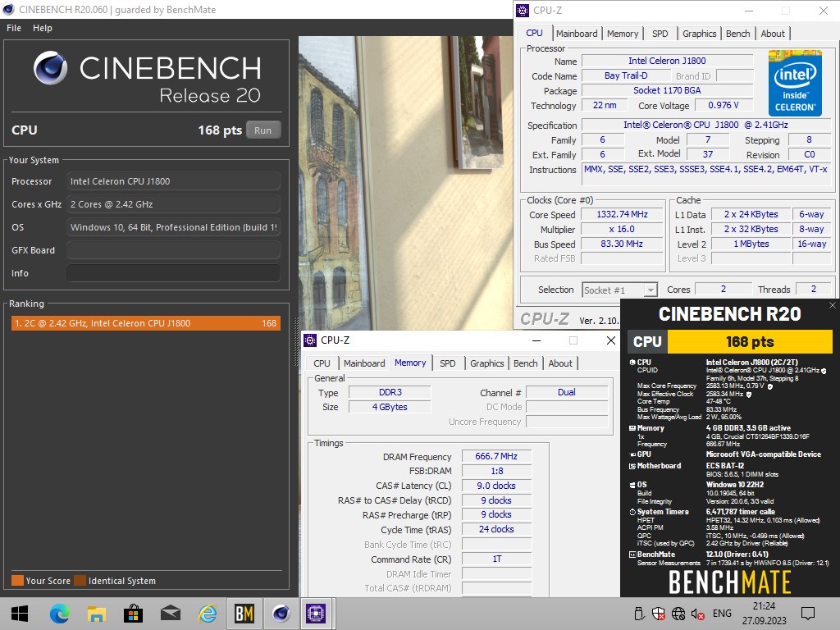Switch to Graphics tab in top CPU-Z
This screenshot has width=840, height=630.
699,33
